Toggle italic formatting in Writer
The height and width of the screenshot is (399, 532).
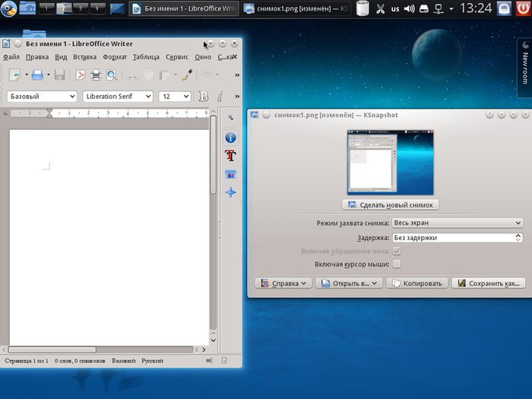click(220, 97)
